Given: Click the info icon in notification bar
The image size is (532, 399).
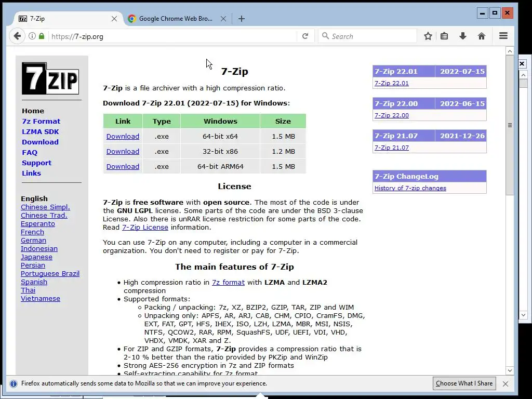Looking at the screenshot, I should click(x=14, y=384).
